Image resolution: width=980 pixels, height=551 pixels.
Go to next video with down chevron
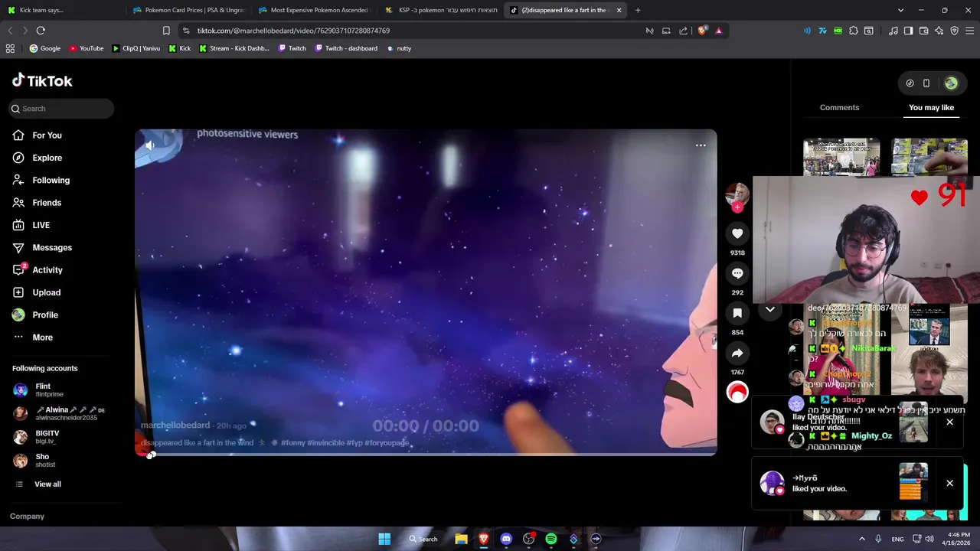coord(770,309)
